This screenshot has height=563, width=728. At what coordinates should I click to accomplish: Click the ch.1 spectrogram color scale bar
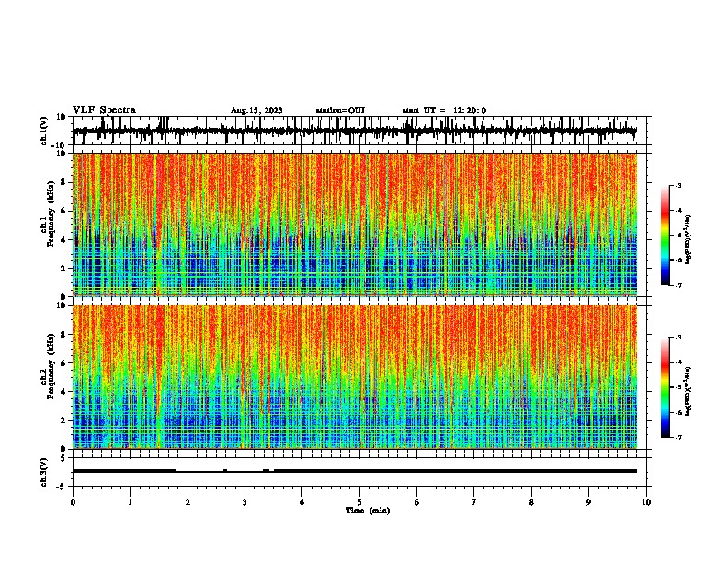point(665,236)
